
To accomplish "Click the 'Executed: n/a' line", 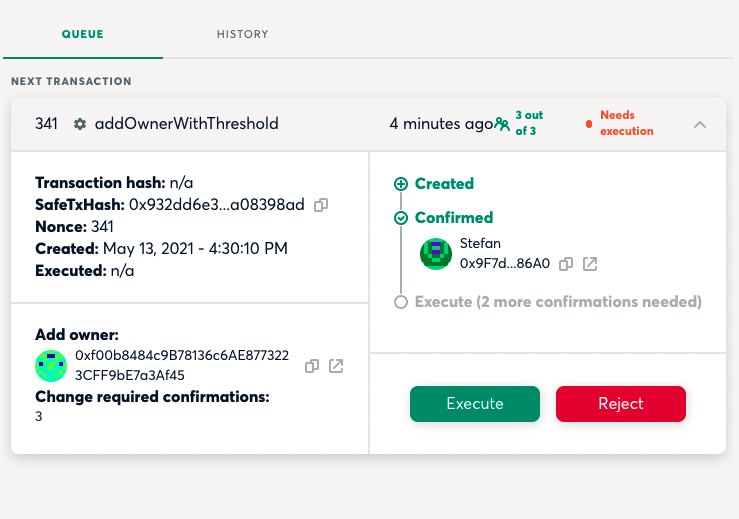I will pyautogui.click(x=84, y=271).
